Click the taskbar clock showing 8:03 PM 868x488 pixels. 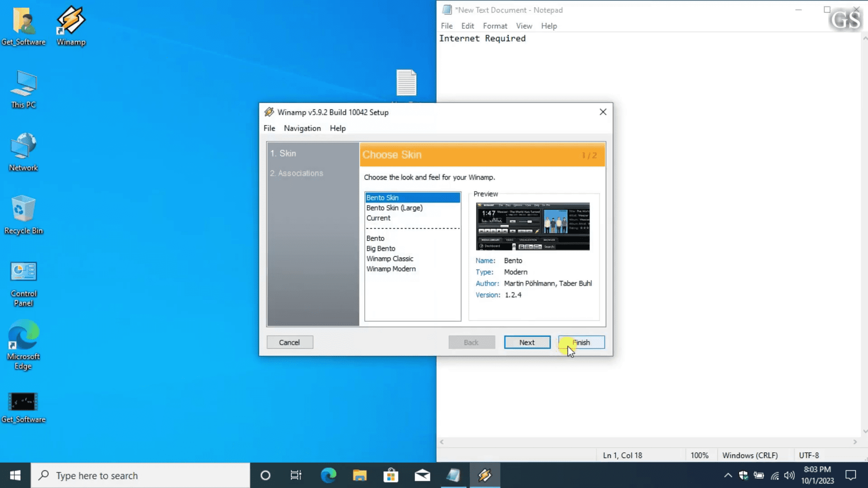coord(817,475)
